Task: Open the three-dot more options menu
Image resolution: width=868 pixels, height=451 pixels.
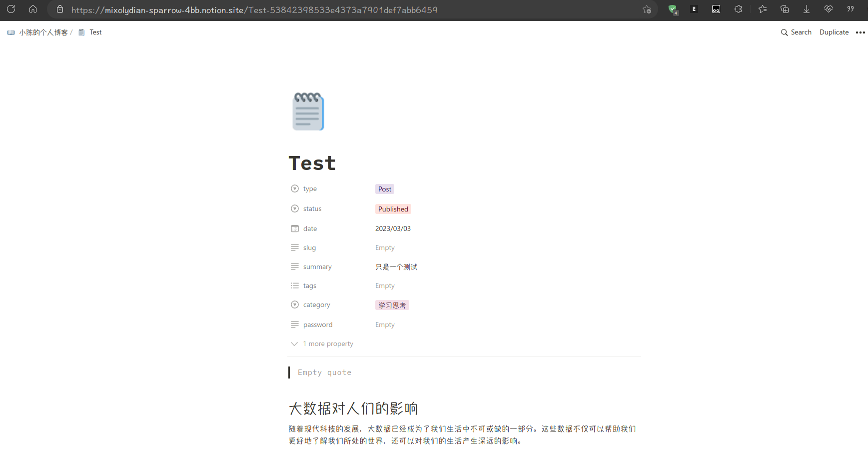Action: click(x=861, y=32)
